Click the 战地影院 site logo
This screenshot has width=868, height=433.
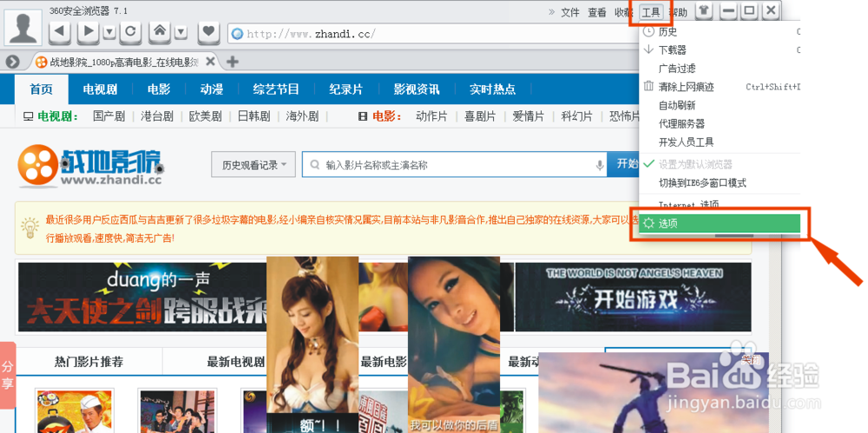pos(91,165)
